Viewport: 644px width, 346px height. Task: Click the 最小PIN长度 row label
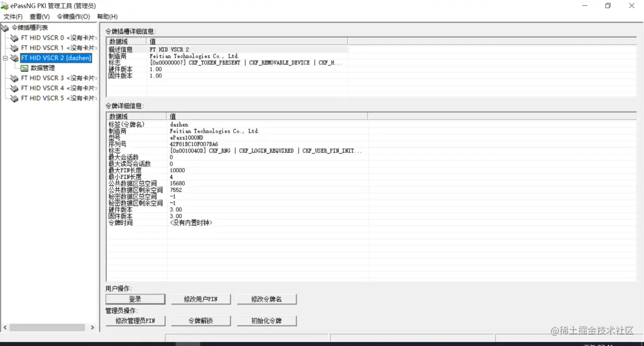click(x=125, y=177)
